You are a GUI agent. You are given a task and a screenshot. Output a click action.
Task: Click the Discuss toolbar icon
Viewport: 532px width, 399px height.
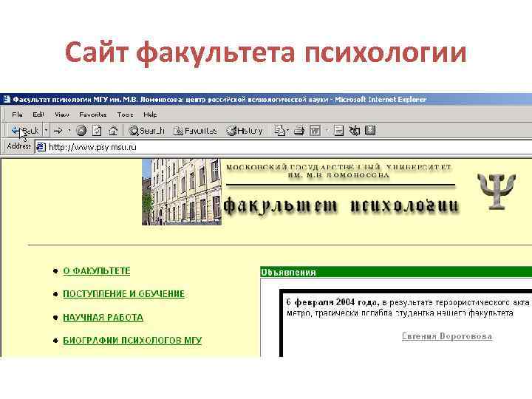pyautogui.click(x=338, y=131)
